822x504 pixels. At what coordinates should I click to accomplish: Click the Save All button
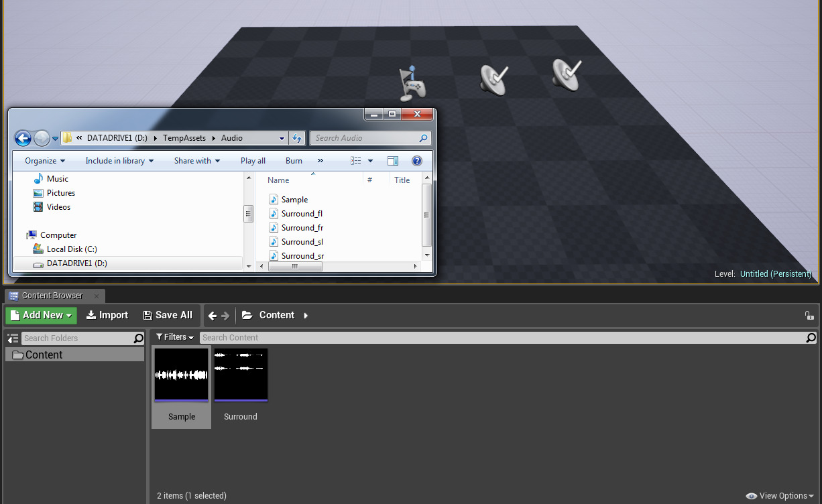point(168,315)
